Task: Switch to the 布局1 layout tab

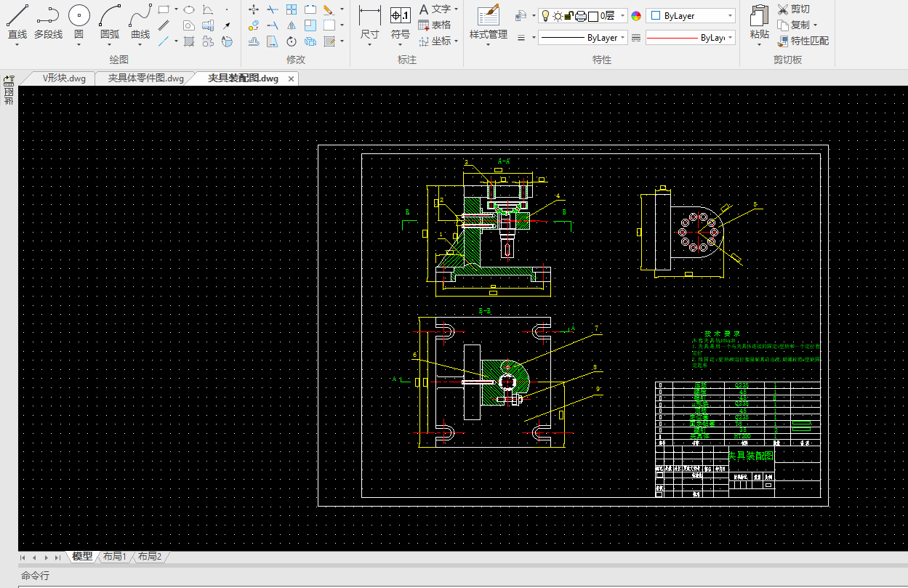Action: (x=115, y=557)
